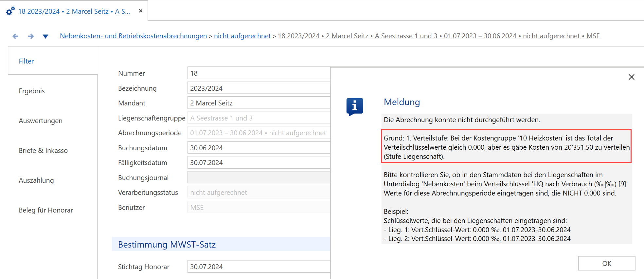Click the Benutzer field MSE
The image size is (644, 279).
[259, 207]
